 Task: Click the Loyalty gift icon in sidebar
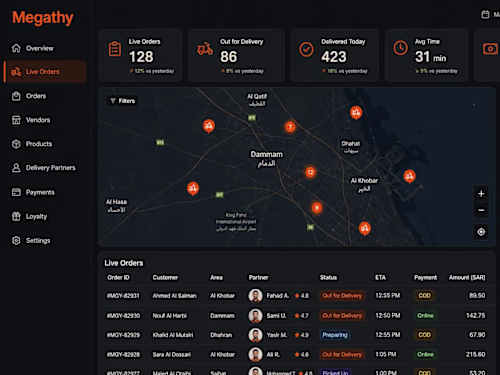coord(16,216)
